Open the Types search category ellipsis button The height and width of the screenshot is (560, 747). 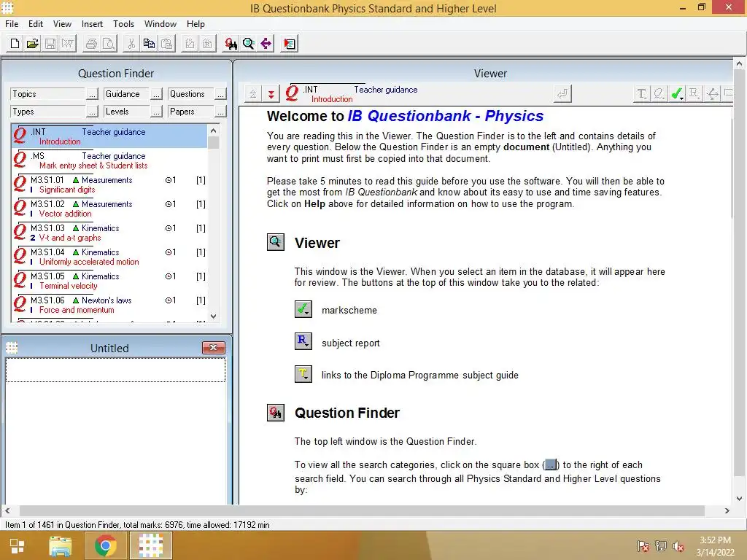pos(92,112)
